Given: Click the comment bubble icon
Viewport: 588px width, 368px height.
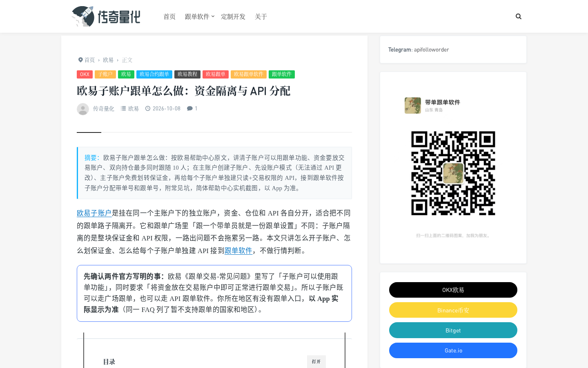Looking at the screenshot, I should [x=190, y=108].
